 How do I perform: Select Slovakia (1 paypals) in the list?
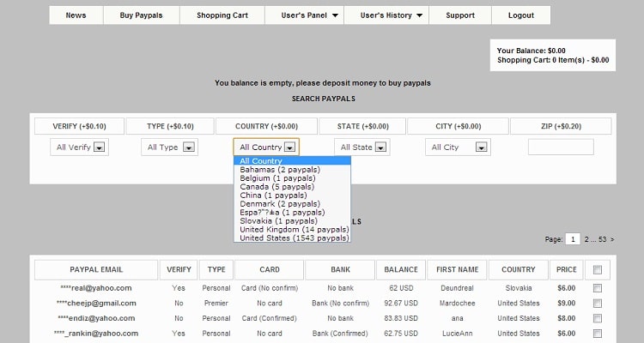[292, 220]
